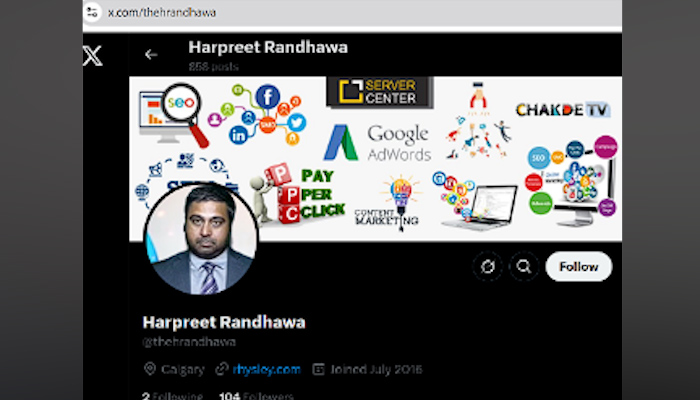Open the profile banner image

pos(375,159)
